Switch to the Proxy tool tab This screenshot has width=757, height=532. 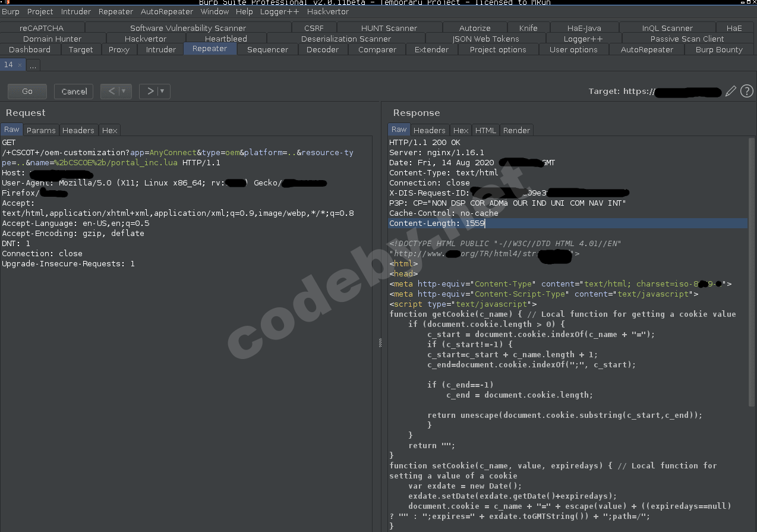119,49
